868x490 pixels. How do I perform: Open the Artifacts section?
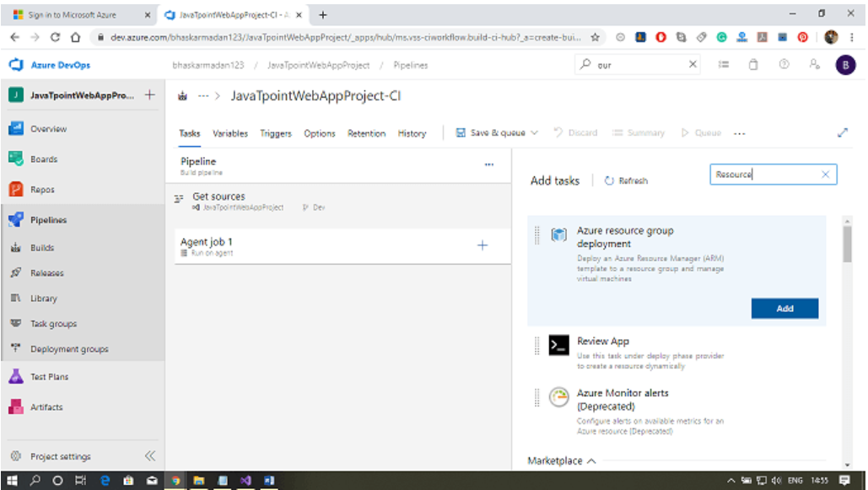pyautogui.click(x=47, y=407)
